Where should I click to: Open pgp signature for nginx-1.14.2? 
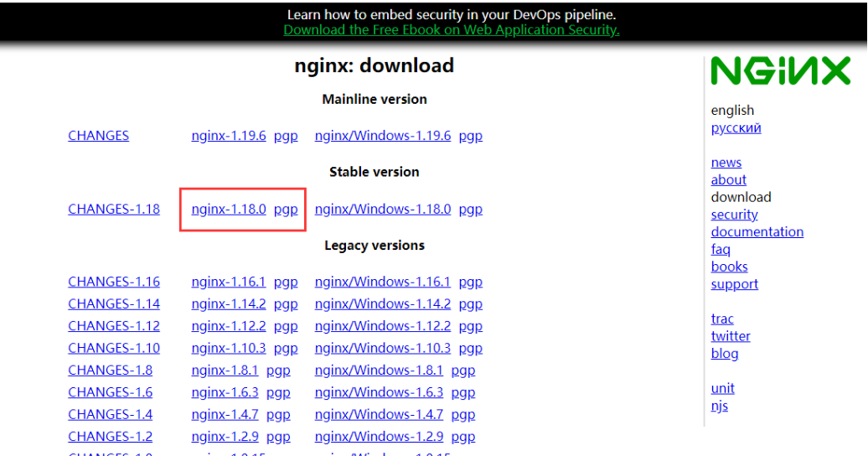pyautogui.click(x=286, y=304)
